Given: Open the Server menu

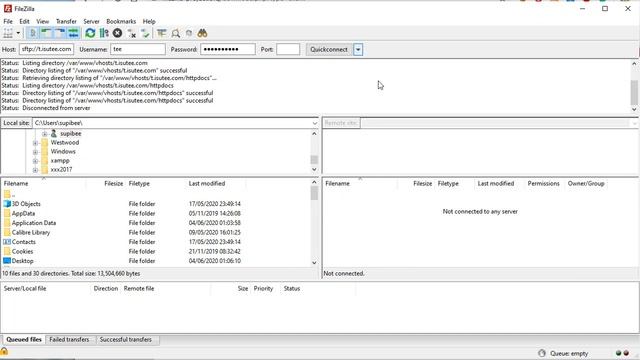Looking at the screenshot, I should 91,21.
